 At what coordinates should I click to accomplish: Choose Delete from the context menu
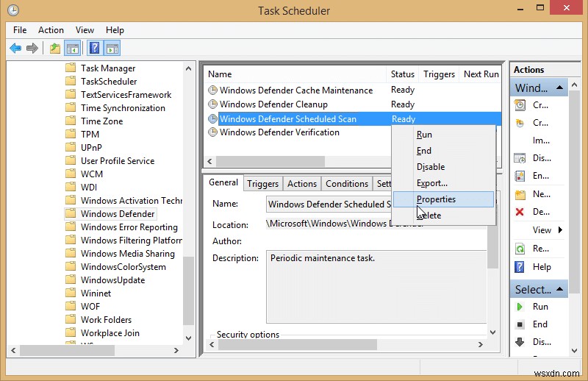tap(443, 216)
